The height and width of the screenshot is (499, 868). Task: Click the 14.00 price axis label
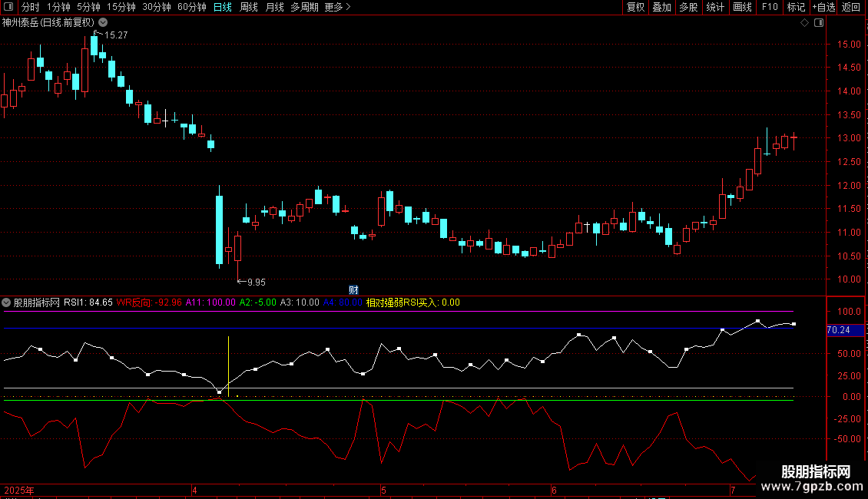click(x=849, y=91)
